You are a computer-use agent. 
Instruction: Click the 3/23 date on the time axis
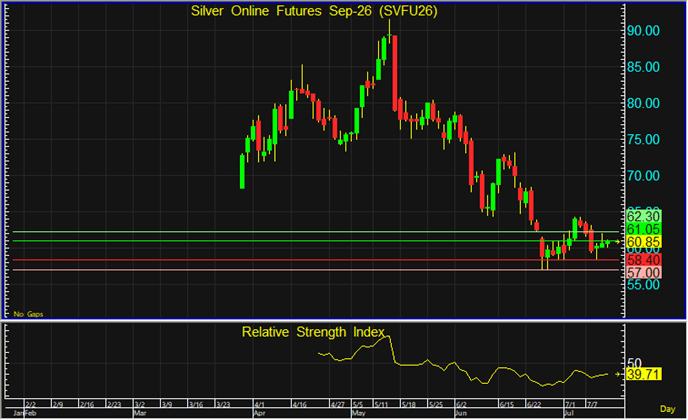click(x=223, y=404)
